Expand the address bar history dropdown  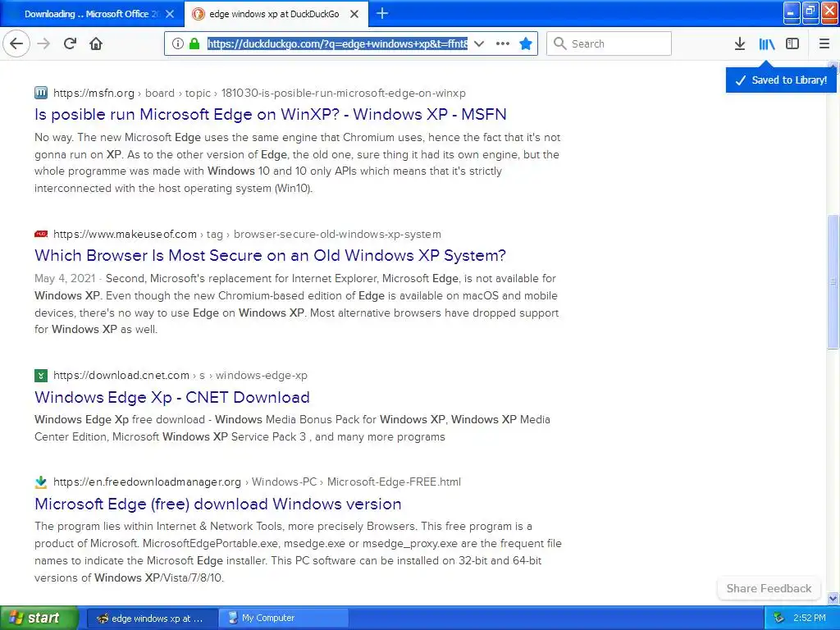click(x=479, y=43)
